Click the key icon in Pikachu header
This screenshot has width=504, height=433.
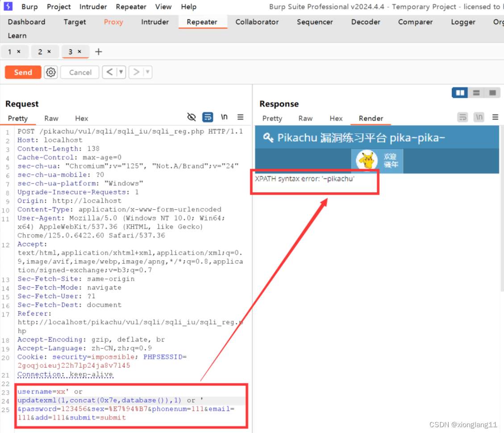(x=268, y=137)
